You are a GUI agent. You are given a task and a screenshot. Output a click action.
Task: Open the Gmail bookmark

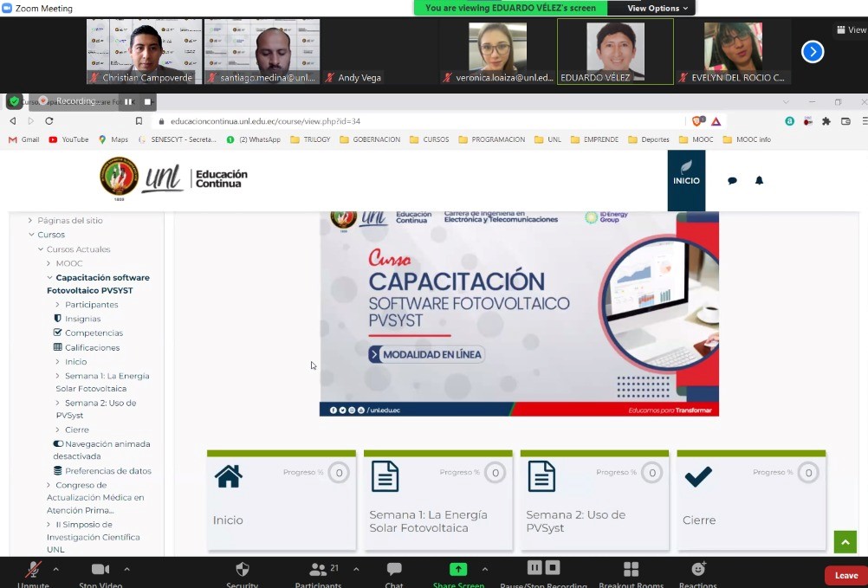pos(23,139)
